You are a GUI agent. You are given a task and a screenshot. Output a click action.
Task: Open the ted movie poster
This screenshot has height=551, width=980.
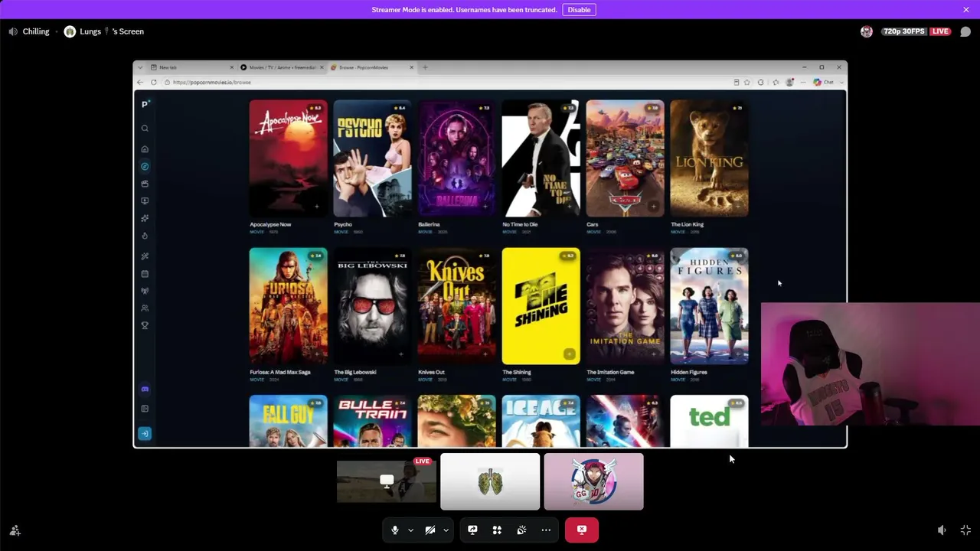[709, 421]
